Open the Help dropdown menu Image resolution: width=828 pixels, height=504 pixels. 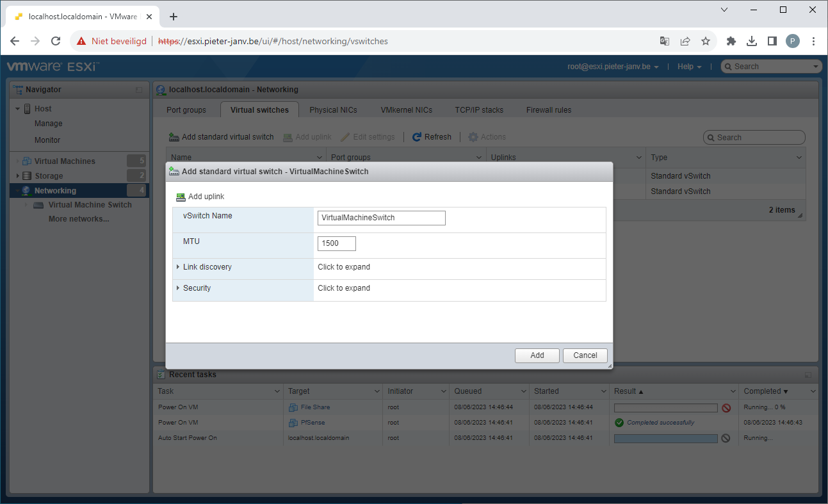(x=689, y=67)
